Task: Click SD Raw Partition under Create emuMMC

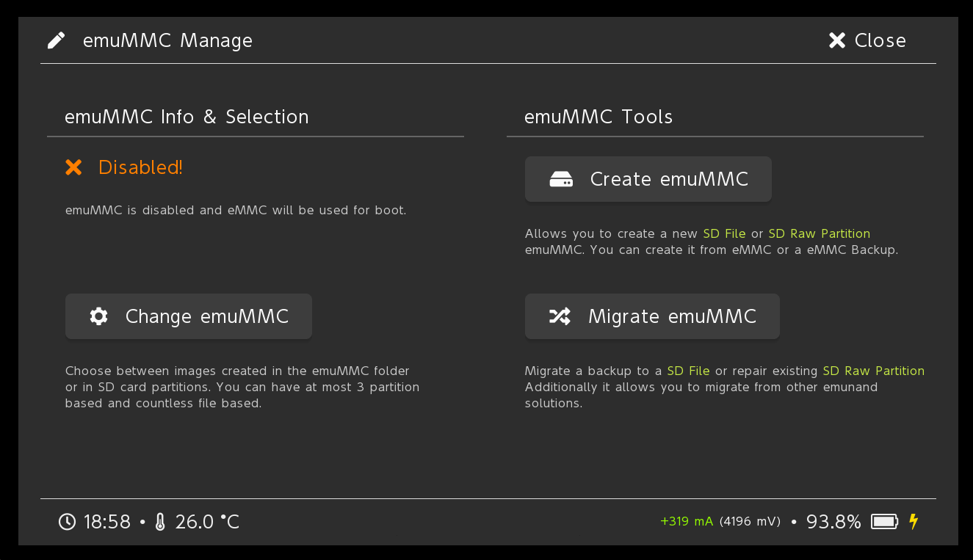Action: [819, 233]
